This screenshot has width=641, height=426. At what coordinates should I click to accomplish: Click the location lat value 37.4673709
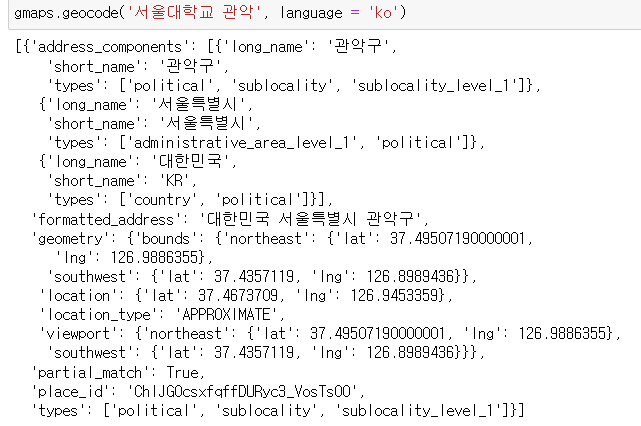(x=238, y=296)
